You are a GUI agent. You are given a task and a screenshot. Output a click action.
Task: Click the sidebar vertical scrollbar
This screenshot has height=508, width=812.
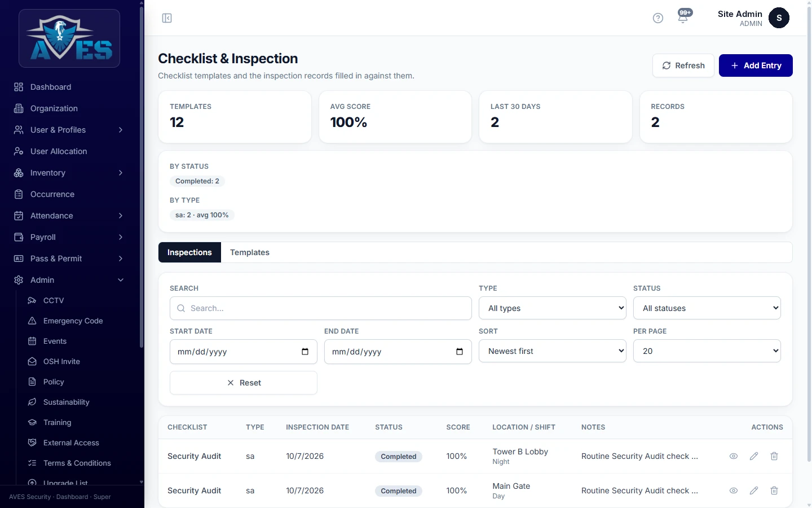tap(142, 178)
